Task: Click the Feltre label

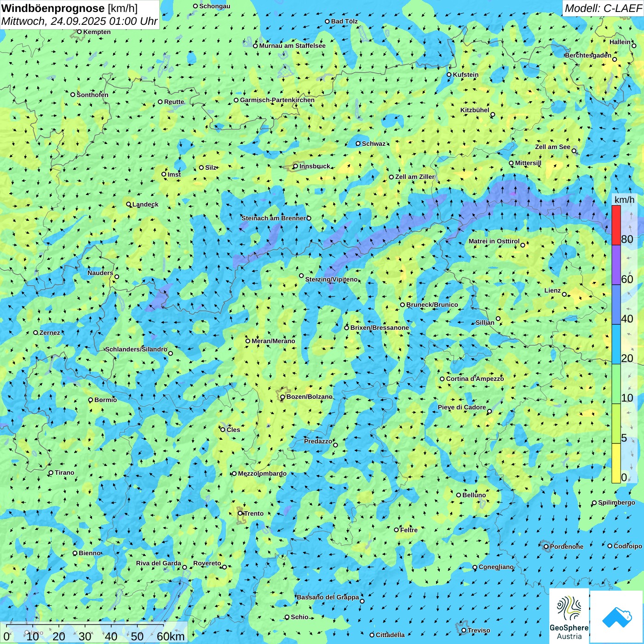Action: point(409,530)
